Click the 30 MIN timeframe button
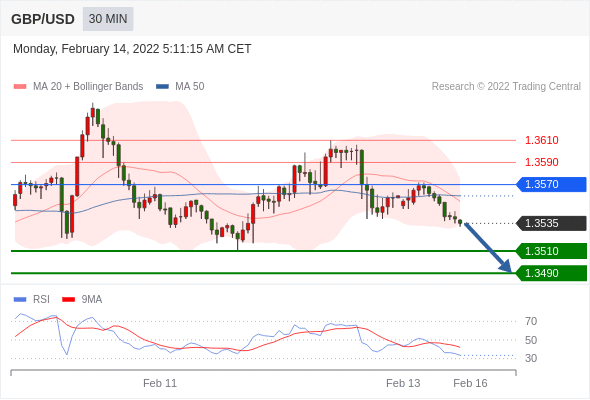The height and width of the screenshot is (400, 590). click(108, 19)
